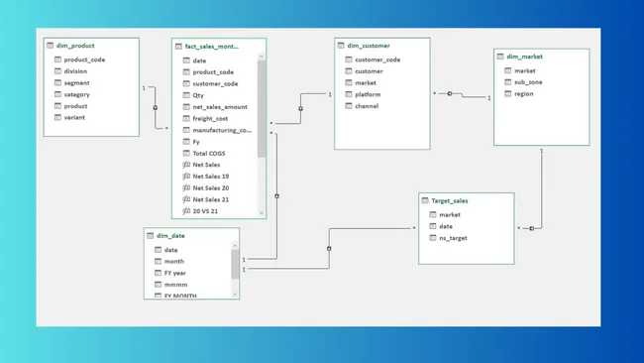Click the Net Sales 21 measure icon
The height and width of the screenshot is (363, 644).
point(186,199)
